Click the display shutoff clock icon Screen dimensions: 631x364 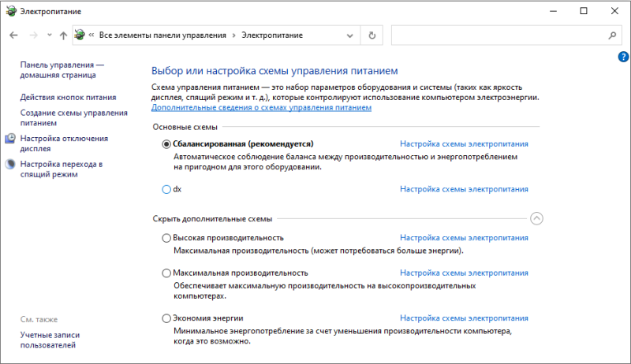pos(10,139)
